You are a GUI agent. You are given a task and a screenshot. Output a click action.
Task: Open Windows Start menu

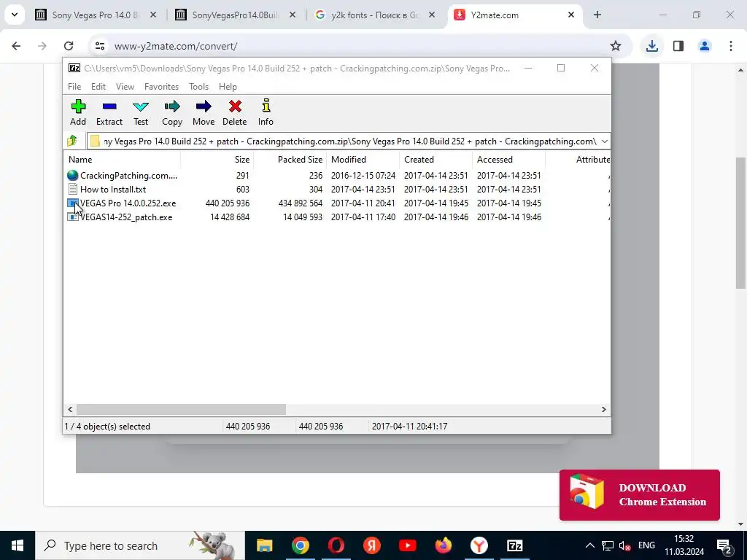18,545
